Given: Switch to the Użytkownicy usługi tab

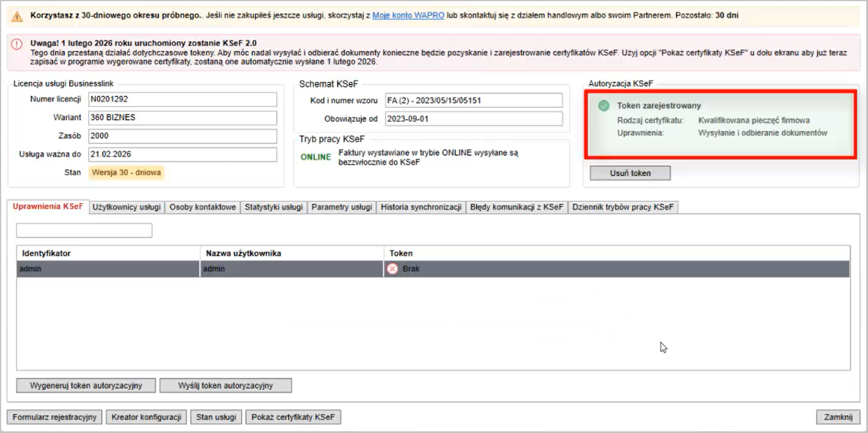Looking at the screenshot, I should 127,207.
